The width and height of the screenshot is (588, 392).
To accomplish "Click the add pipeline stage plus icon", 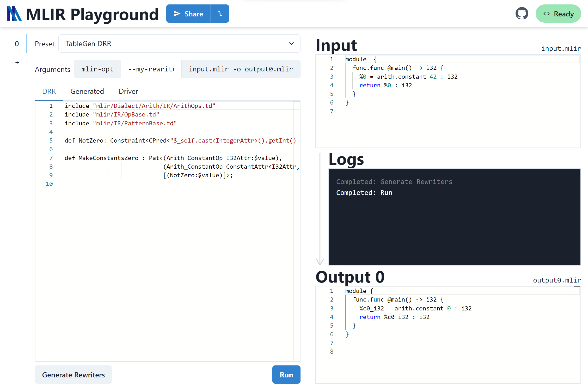I will point(17,62).
